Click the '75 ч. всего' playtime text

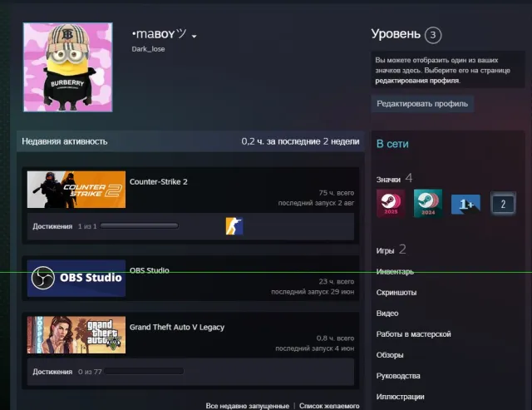coord(336,193)
